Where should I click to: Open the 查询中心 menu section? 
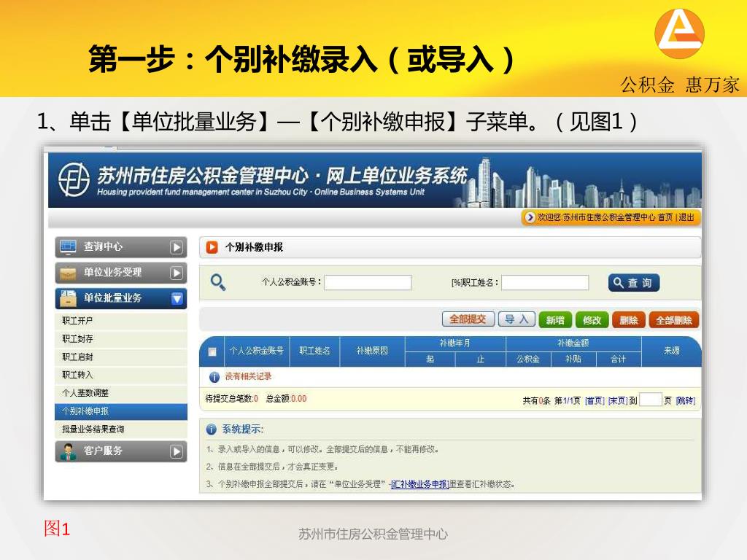[121, 247]
